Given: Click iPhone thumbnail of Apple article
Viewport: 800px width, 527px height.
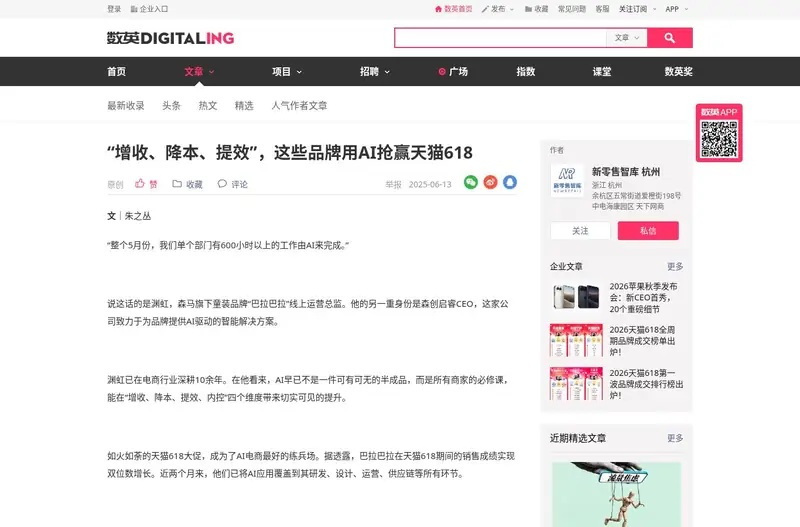Looking at the screenshot, I should [576, 297].
